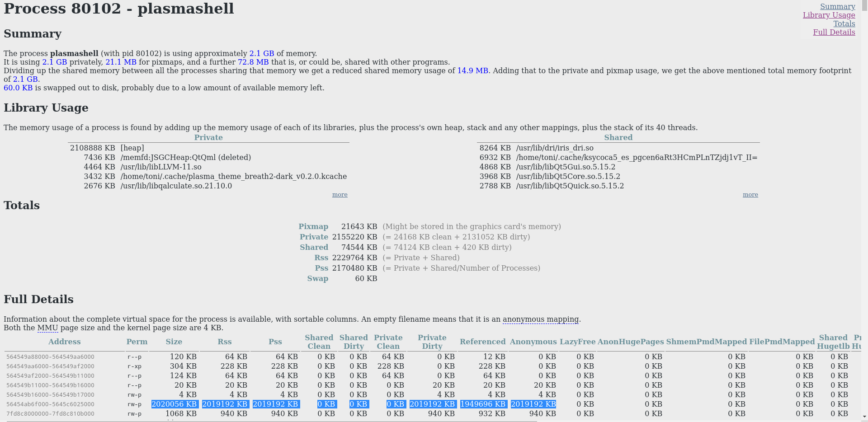Viewport: 868px width, 422px height.
Task: Click the Pixmap total value 21643 KB
Action: 359,226
